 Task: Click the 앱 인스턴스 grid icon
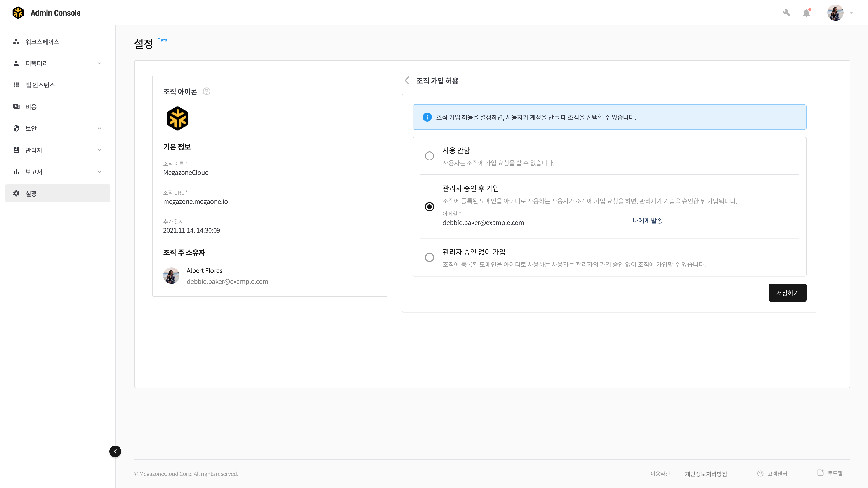16,85
